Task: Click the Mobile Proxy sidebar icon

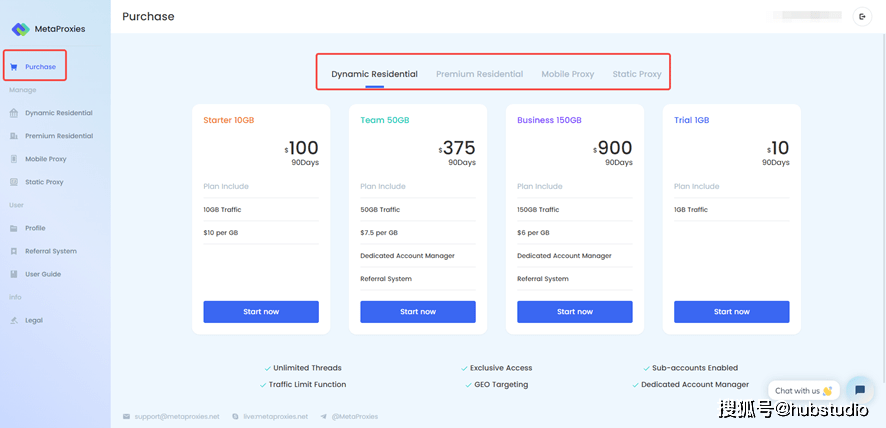Action: point(14,159)
